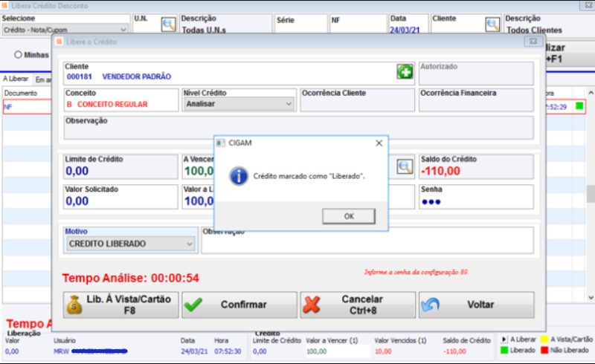Click the Confirmar button
The image size is (595, 364).
[x=239, y=305]
